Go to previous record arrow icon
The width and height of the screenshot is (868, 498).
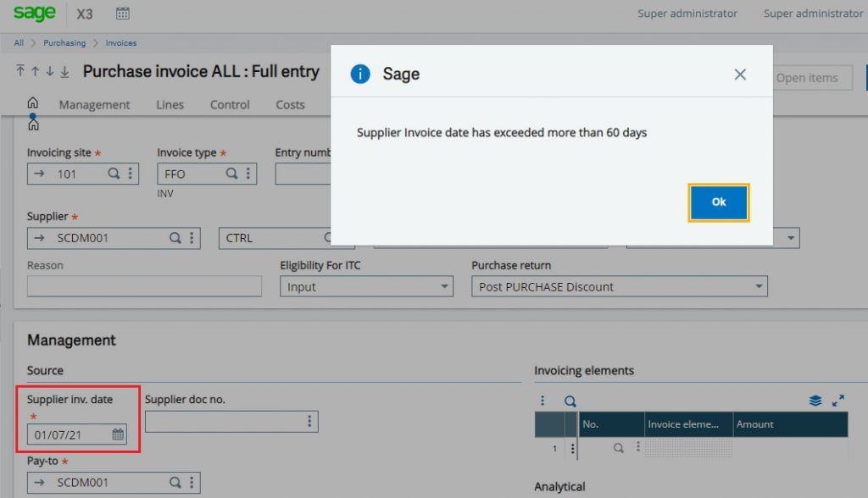(x=36, y=71)
